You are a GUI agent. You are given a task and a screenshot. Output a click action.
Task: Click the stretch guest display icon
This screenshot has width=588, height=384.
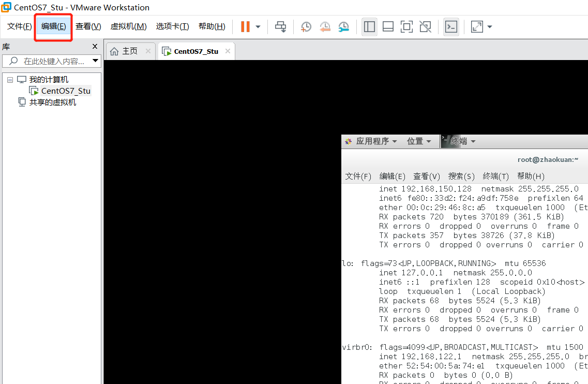click(477, 26)
